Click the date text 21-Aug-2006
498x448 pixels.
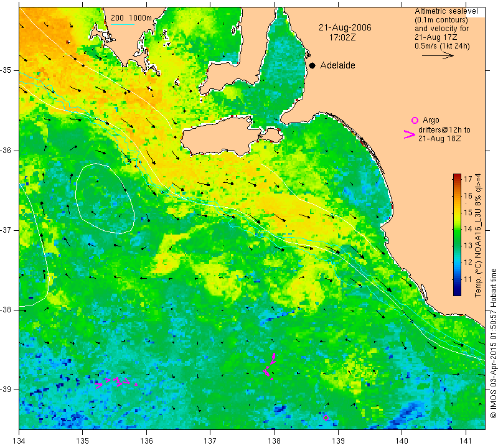345,27
